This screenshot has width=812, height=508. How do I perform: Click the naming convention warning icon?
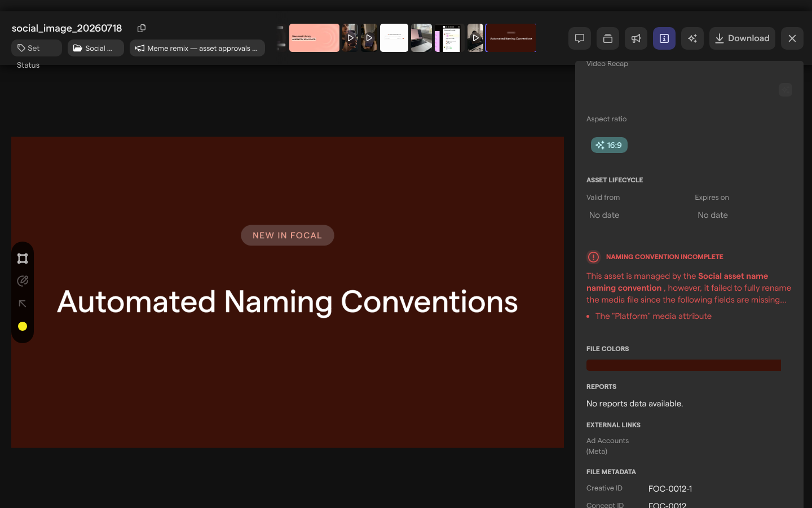[593, 257]
